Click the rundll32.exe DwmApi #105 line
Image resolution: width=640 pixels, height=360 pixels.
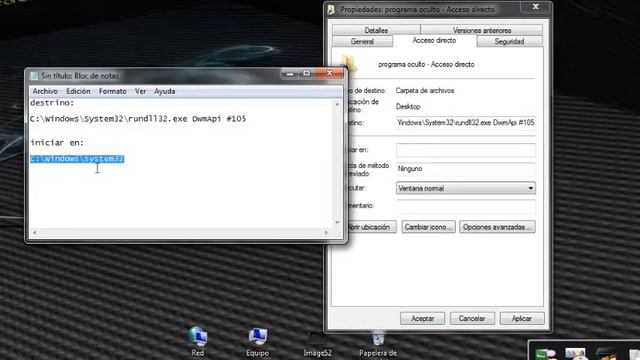[138, 119]
